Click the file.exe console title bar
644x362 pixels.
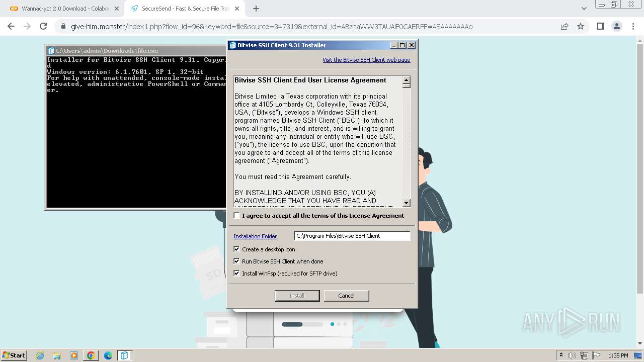pyautogui.click(x=137, y=51)
